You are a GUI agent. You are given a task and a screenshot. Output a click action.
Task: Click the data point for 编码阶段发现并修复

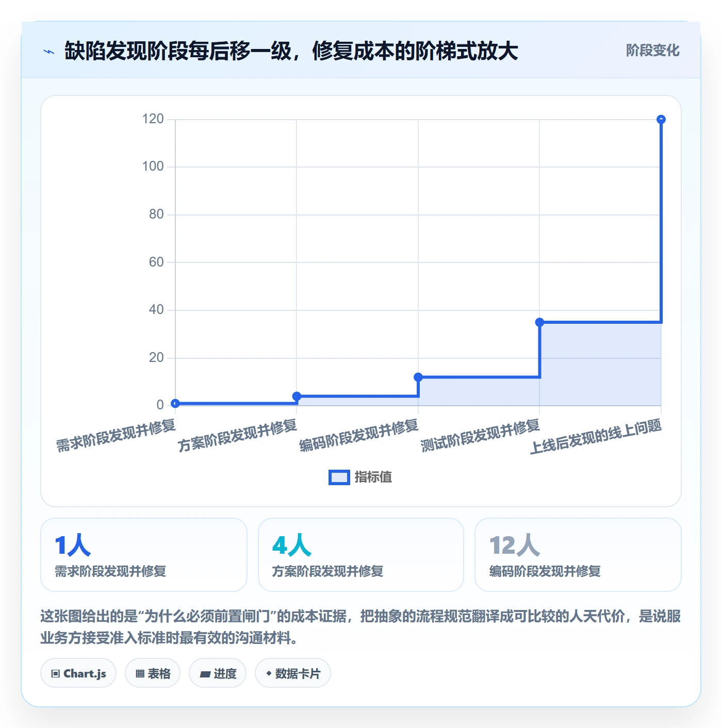pyautogui.click(x=418, y=377)
